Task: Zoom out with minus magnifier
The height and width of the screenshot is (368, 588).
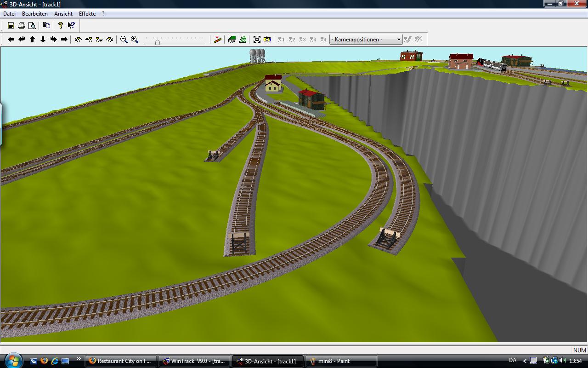Action: [124, 40]
